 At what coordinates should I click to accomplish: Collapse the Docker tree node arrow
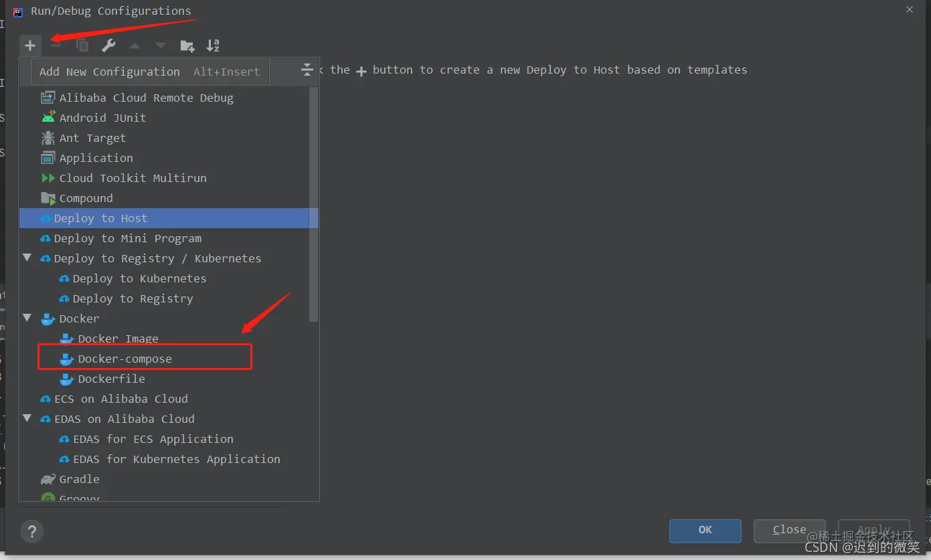pyautogui.click(x=27, y=318)
